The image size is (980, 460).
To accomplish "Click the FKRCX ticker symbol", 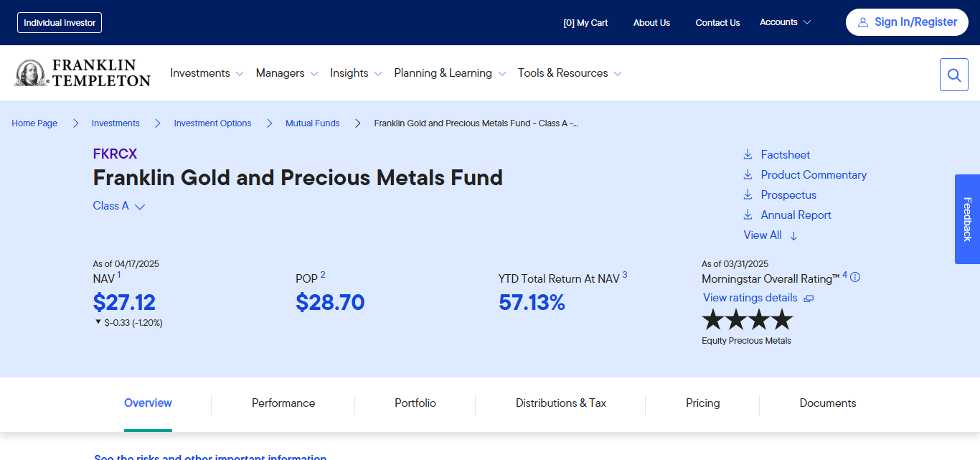I will point(115,154).
